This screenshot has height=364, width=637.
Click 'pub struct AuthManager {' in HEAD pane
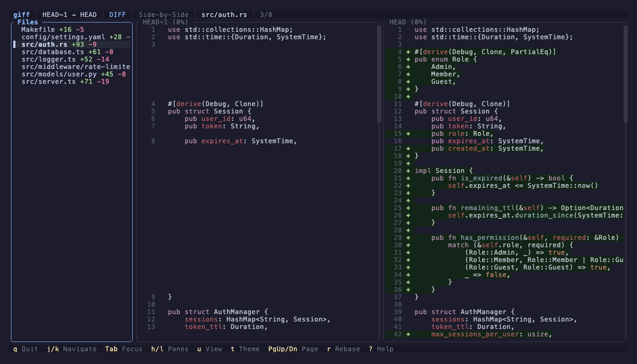465,312
